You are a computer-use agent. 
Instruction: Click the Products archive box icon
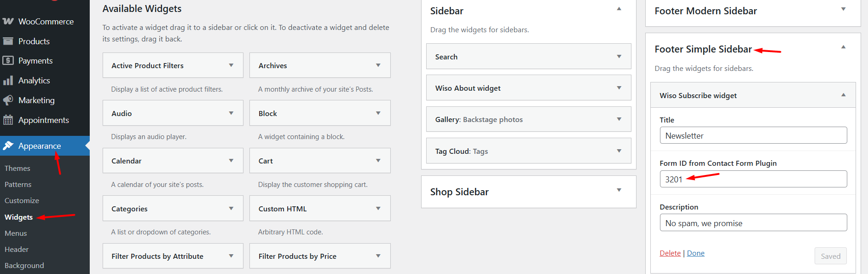click(x=8, y=41)
